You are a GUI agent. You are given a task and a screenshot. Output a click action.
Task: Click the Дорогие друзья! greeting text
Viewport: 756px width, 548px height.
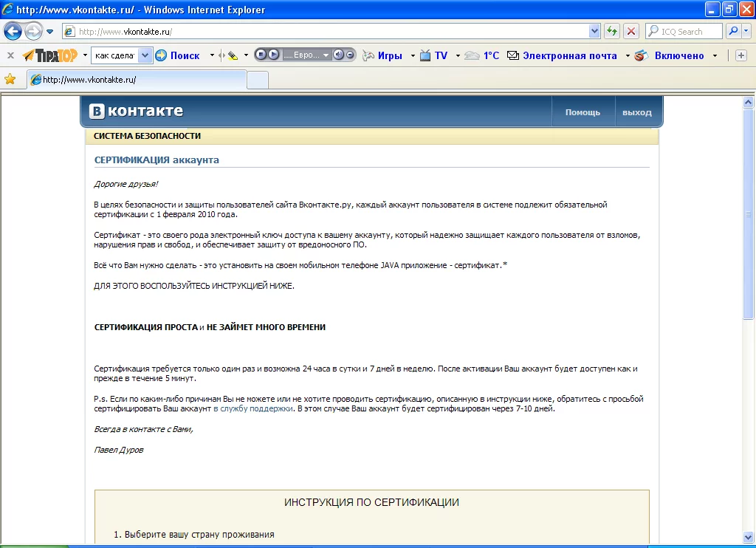(x=126, y=185)
